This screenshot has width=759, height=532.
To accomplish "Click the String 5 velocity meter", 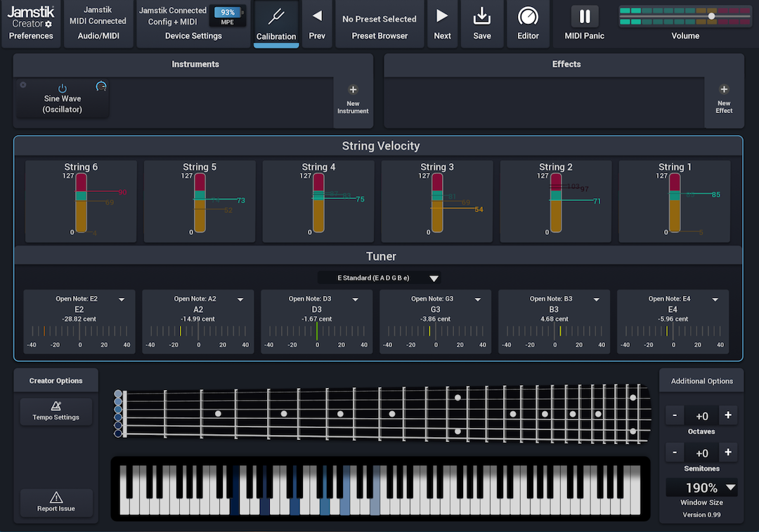I will tap(200, 203).
